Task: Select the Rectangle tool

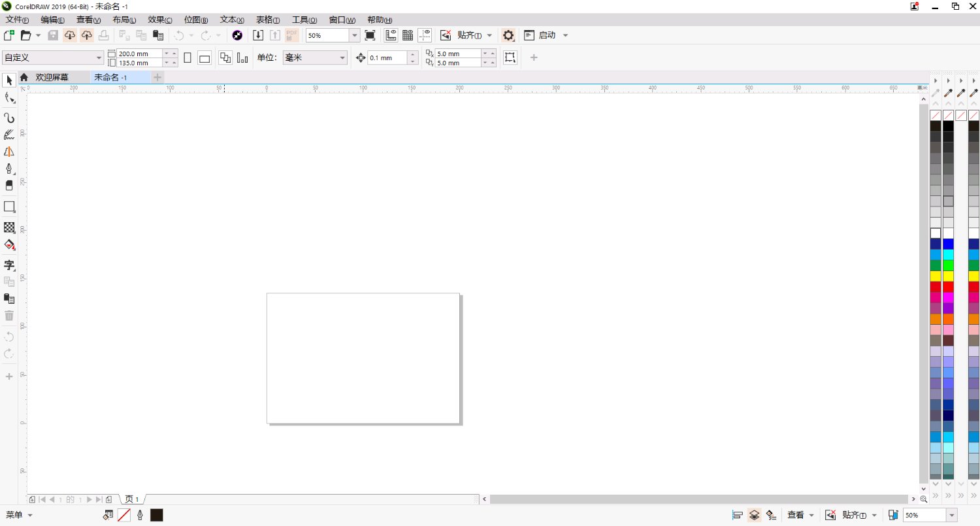Action: point(9,206)
